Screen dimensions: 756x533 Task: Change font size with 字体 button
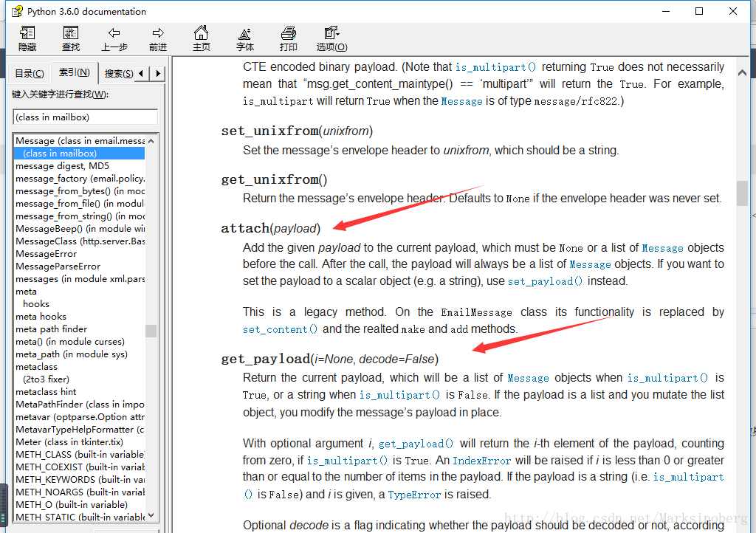click(245, 38)
